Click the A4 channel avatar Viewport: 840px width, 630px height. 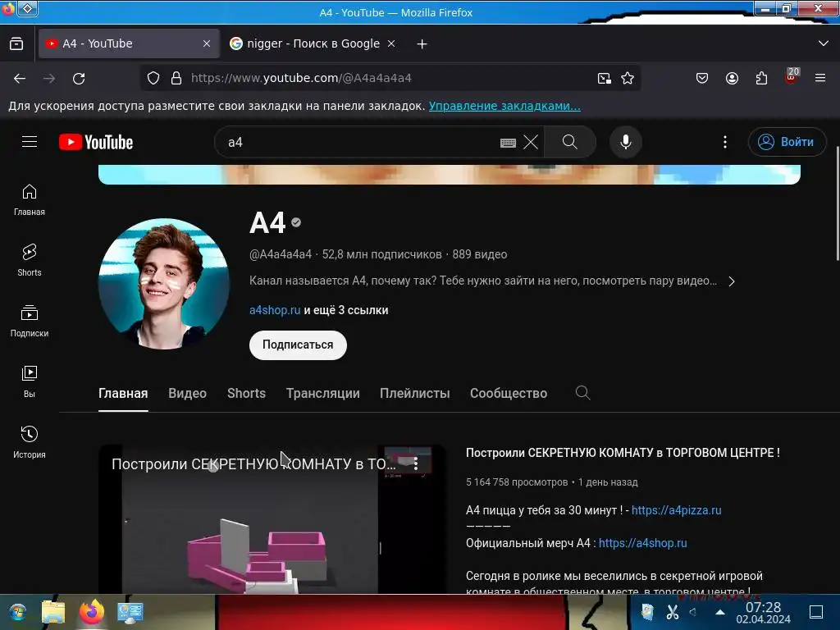[x=164, y=283]
